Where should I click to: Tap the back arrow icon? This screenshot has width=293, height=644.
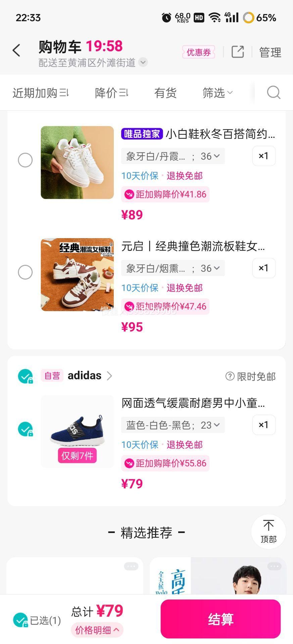coord(16,51)
